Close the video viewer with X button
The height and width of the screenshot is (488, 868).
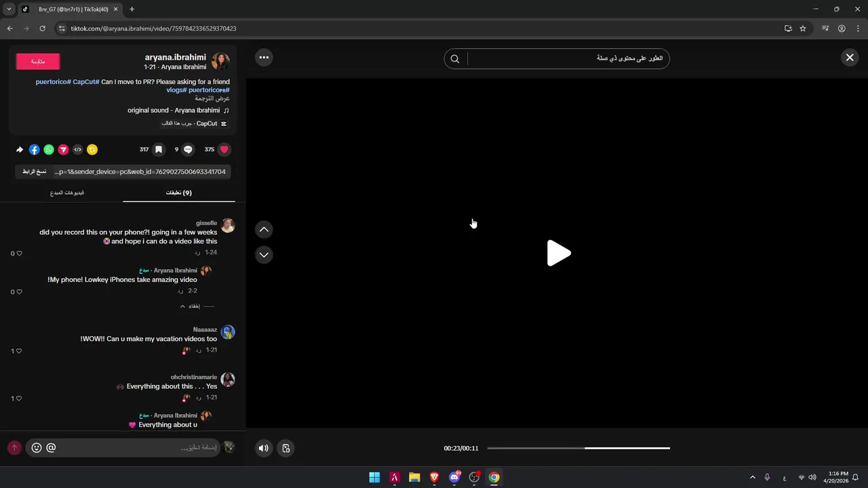point(849,58)
